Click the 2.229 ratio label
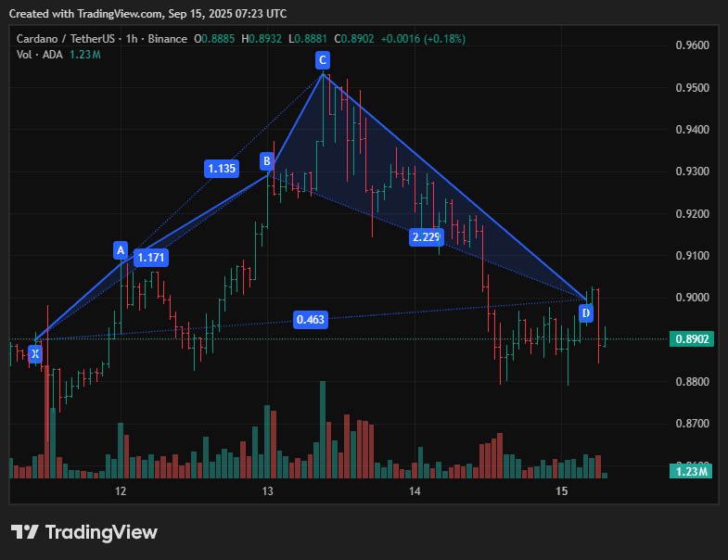 [x=427, y=237]
